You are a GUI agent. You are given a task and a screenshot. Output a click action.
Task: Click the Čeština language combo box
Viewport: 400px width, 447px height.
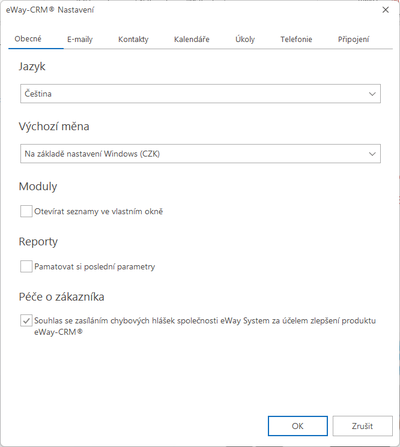(x=200, y=94)
